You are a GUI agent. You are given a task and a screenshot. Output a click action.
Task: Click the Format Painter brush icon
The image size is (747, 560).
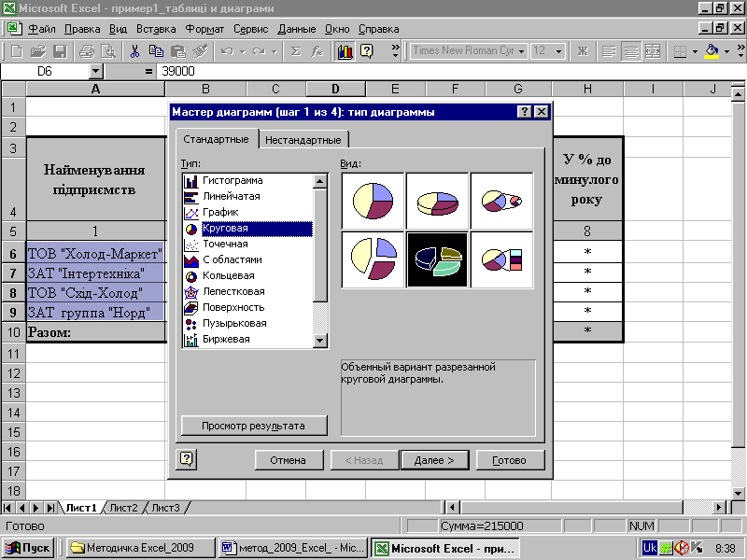[200, 51]
